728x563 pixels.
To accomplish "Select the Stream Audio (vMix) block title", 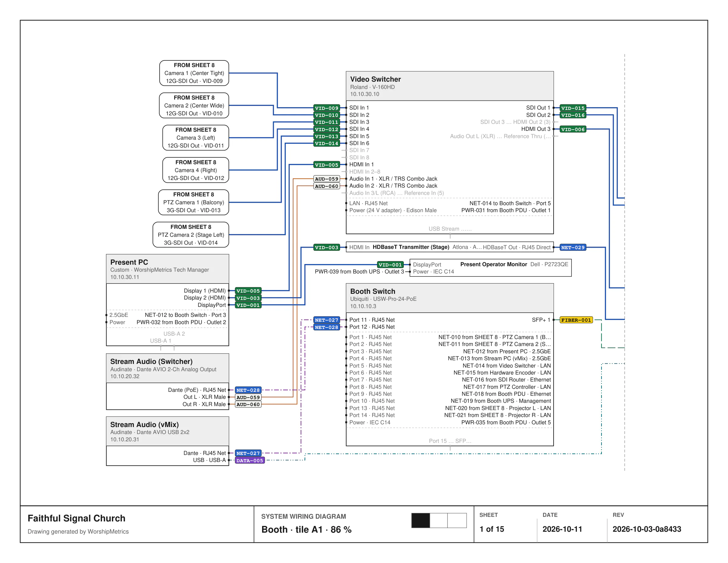I will click(x=144, y=425).
